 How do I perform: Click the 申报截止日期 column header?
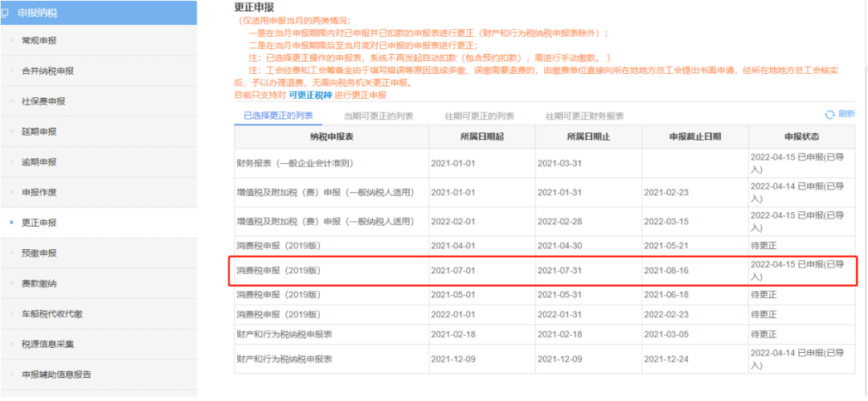point(695,137)
